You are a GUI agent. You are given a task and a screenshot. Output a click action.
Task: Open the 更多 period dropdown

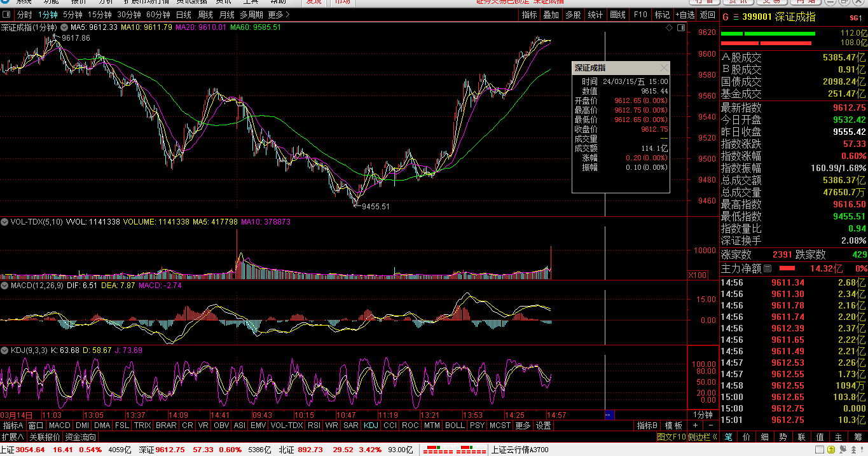point(279,15)
